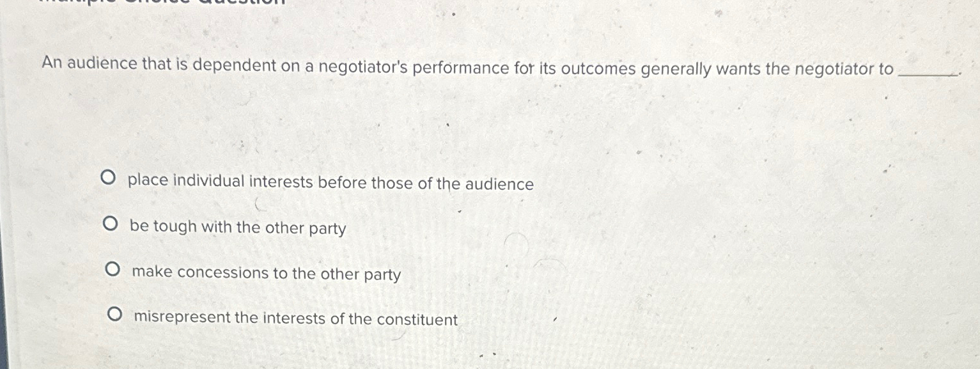
Task: Select 'place individual interests before those of the audience'
Action: 330,184
